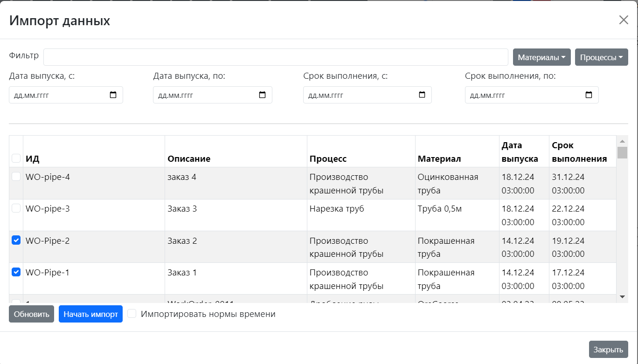
Task: Click the Материал column header
Action: tap(457, 151)
